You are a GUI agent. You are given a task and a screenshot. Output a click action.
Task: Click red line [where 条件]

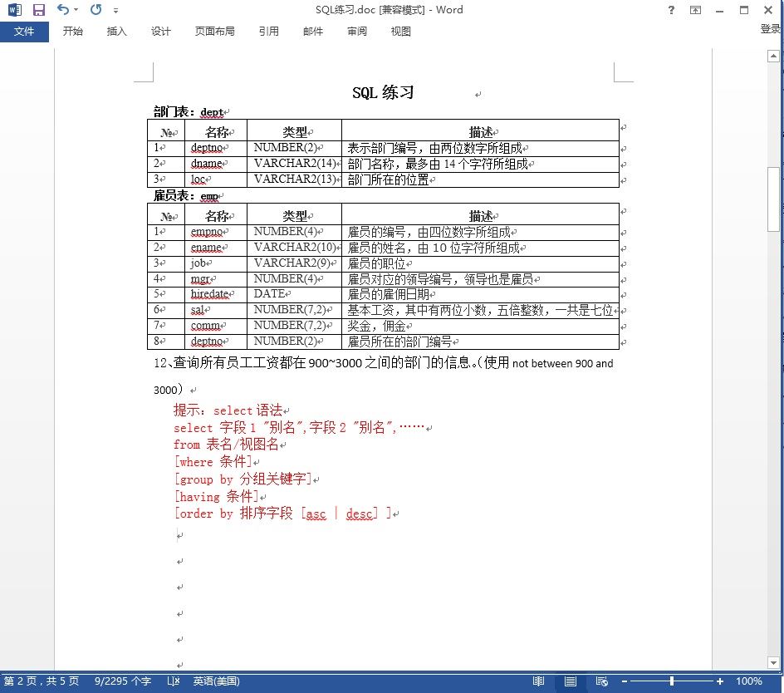pos(213,461)
